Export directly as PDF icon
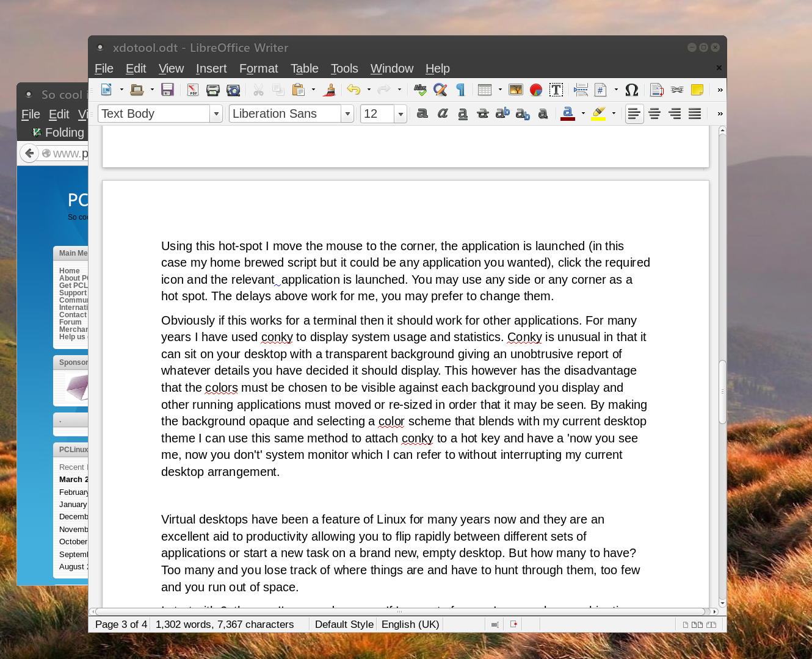The width and height of the screenshot is (812, 659). (193, 90)
